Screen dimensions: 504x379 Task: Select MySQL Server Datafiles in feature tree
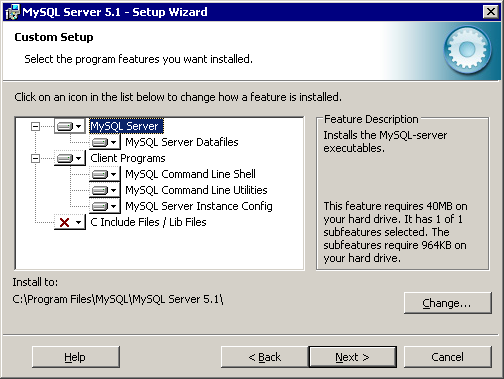(x=182, y=142)
